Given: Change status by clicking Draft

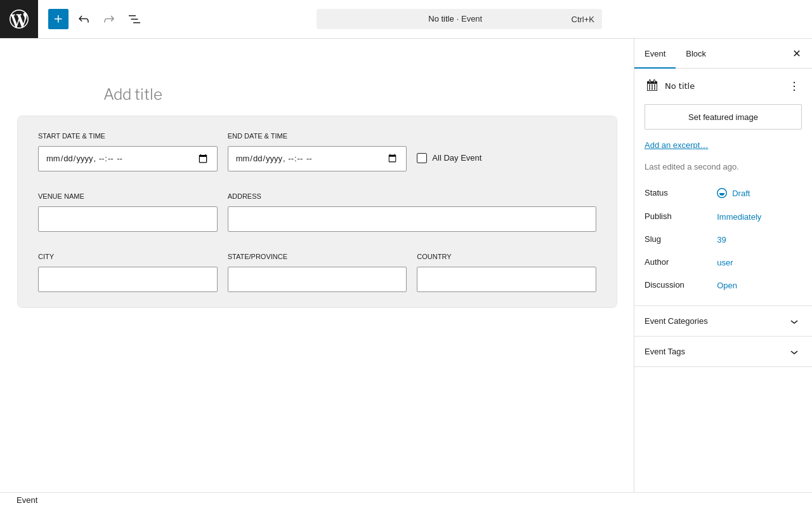Looking at the screenshot, I should click(741, 193).
